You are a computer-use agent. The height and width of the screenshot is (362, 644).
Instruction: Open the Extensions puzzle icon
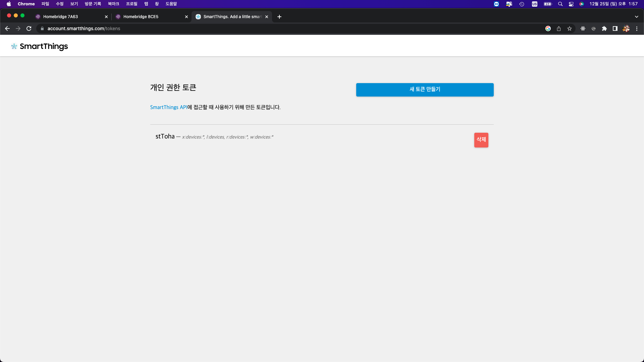click(x=604, y=28)
